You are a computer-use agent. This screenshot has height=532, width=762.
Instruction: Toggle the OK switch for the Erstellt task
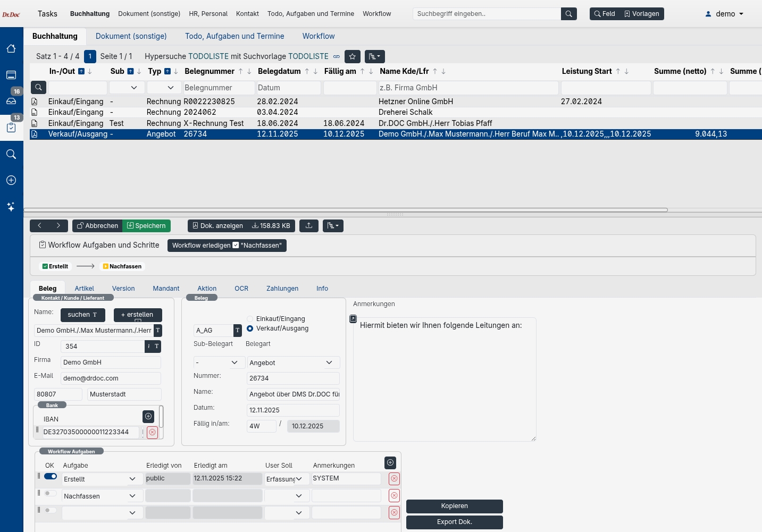point(51,476)
